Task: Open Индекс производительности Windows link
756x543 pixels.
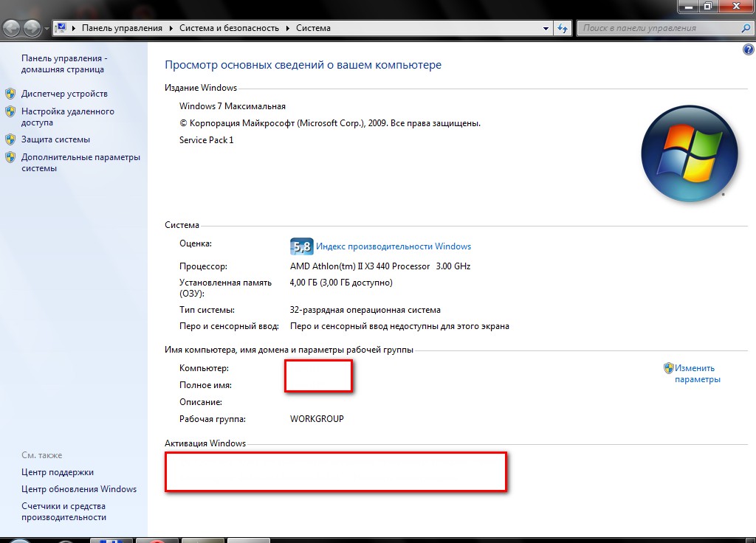Action: [x=394, y=246]
